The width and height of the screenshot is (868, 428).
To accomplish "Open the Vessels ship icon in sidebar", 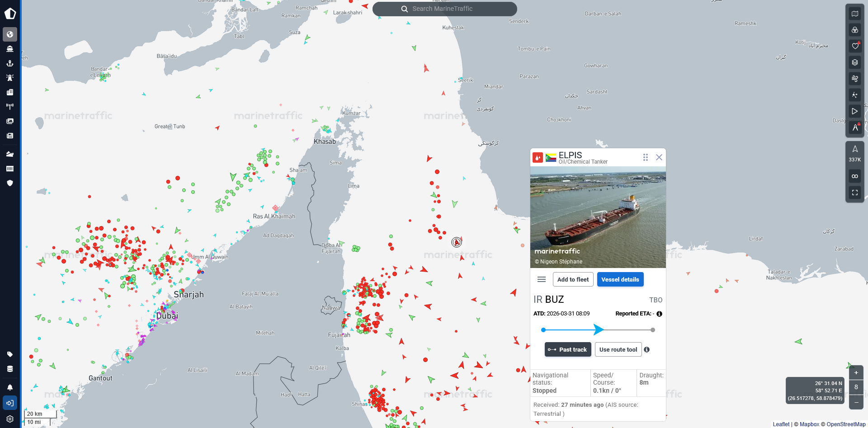I will pos(10,49).
